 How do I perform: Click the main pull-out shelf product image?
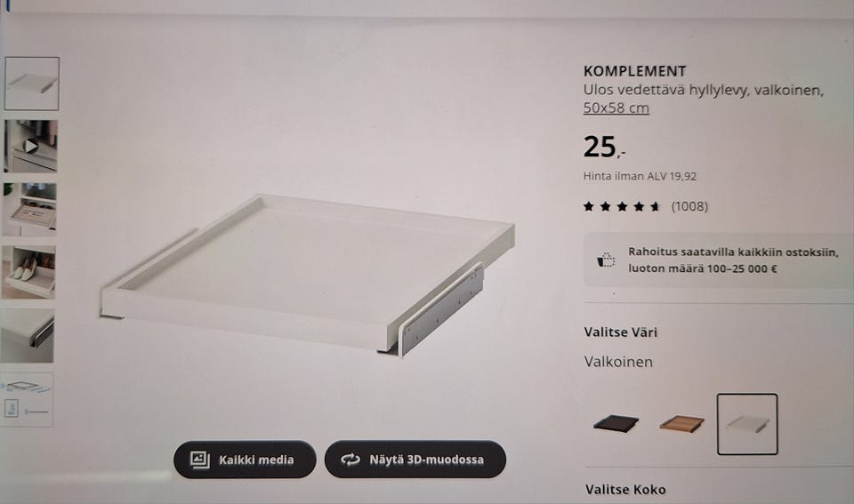(308, 275)
